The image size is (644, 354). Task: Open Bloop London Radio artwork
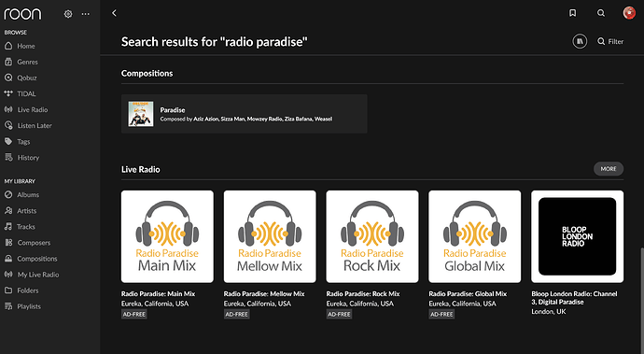click(577, 236)
